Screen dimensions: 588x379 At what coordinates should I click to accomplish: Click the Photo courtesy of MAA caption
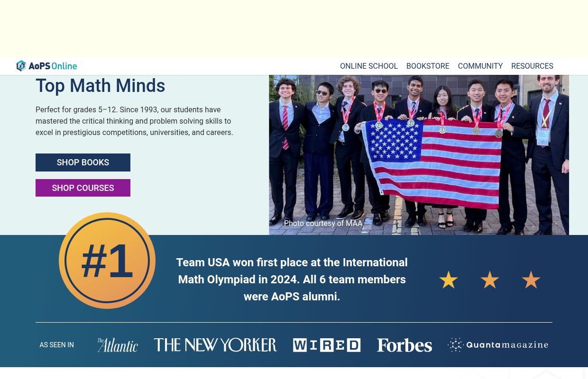tap(323, 223)
